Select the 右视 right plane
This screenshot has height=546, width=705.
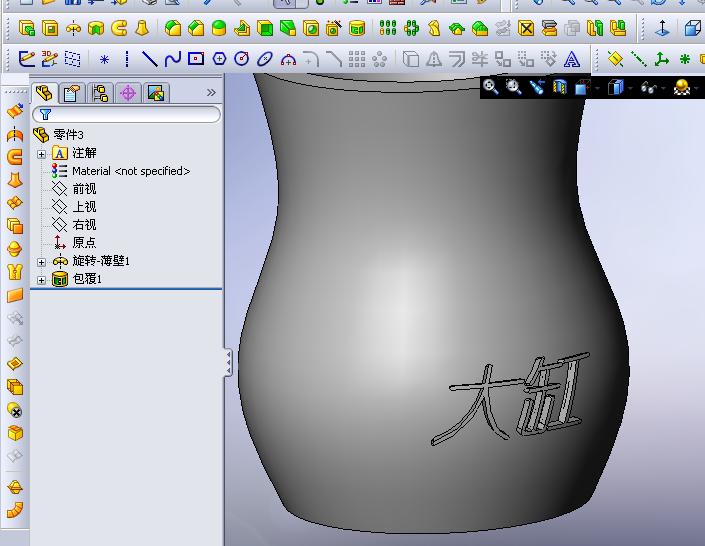pos(74,224)
